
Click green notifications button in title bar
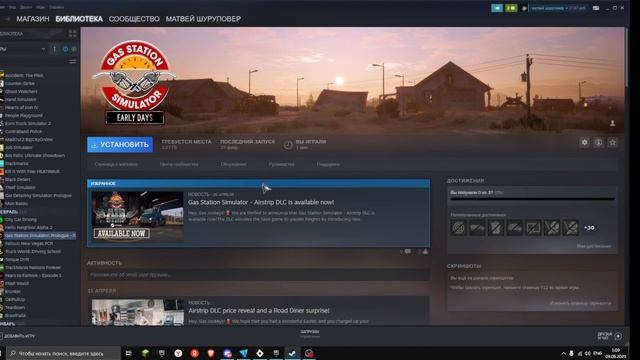(511, 8)
